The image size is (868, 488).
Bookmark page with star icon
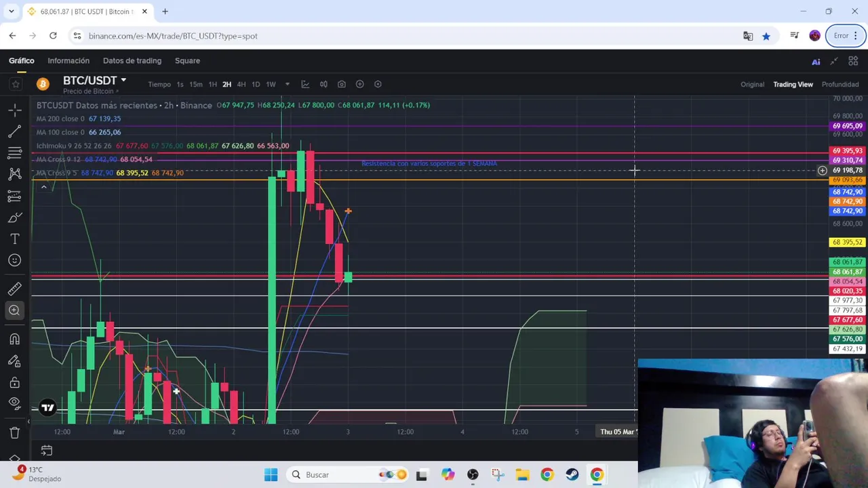(x=766, y=36)
